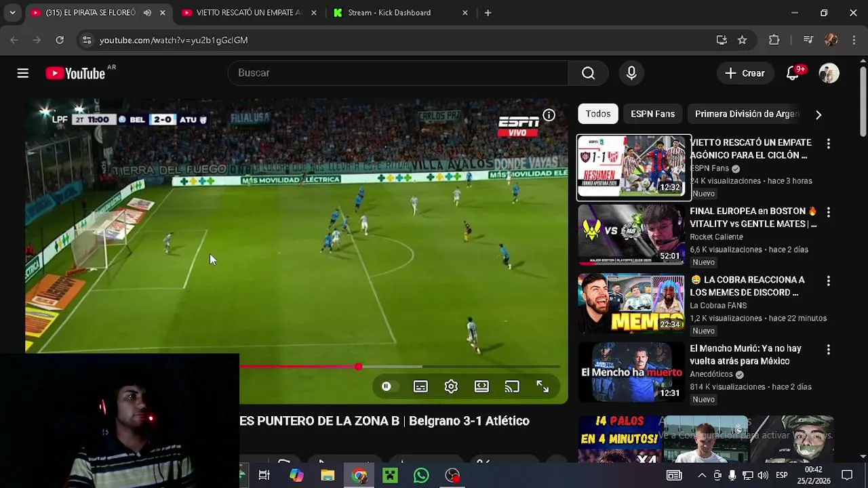Show video info card icon
Screen dimensions: 868x488
coord(549,115)
